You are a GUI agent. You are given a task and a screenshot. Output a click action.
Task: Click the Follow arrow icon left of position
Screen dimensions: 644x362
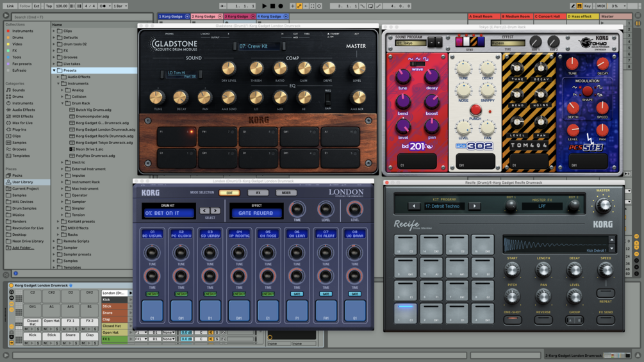(222, 6)
